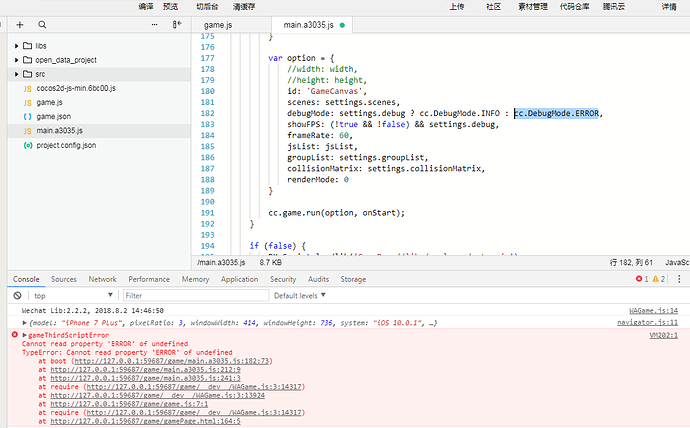Screen dimensions: 690x428
Task: Open 代码仓库 code repository
Action: click(574, 7)
